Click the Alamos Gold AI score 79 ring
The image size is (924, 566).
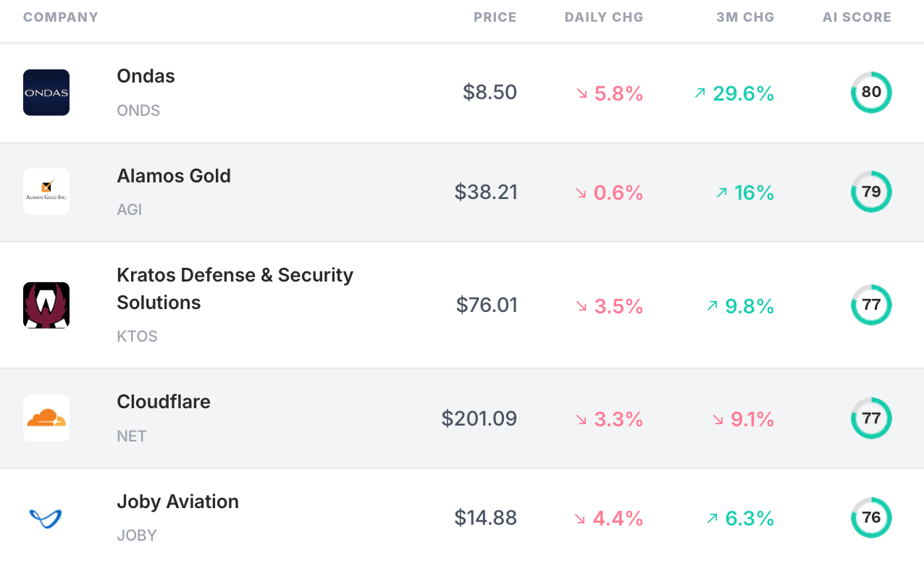[x=871, y=192]
